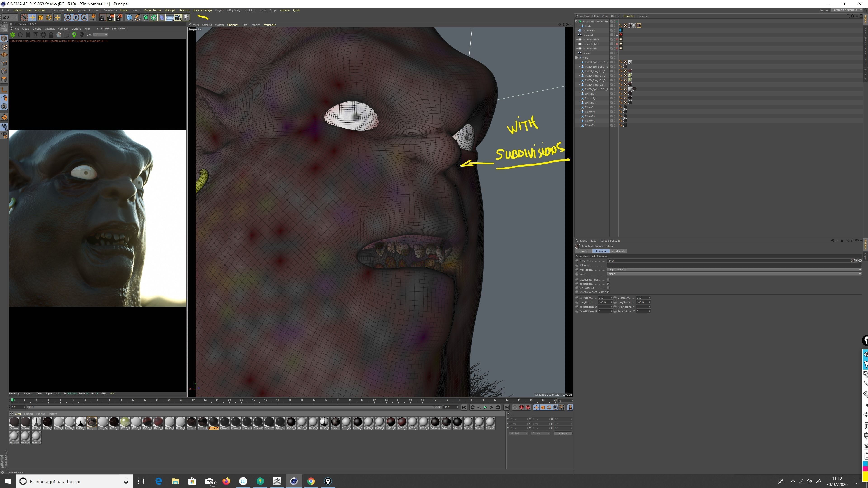Image resolution: width=868 pixels, height=488 pixels.
Task: Enable the Mezclar Texturas checkbox
Action: click(x=608, y=279)
